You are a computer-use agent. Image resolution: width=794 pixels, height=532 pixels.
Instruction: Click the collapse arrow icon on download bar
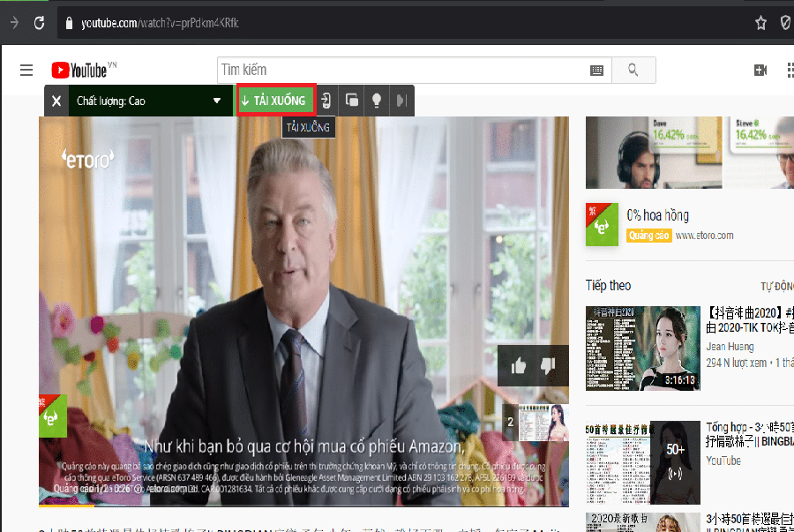pyautogui.click(x=401, y=101)
